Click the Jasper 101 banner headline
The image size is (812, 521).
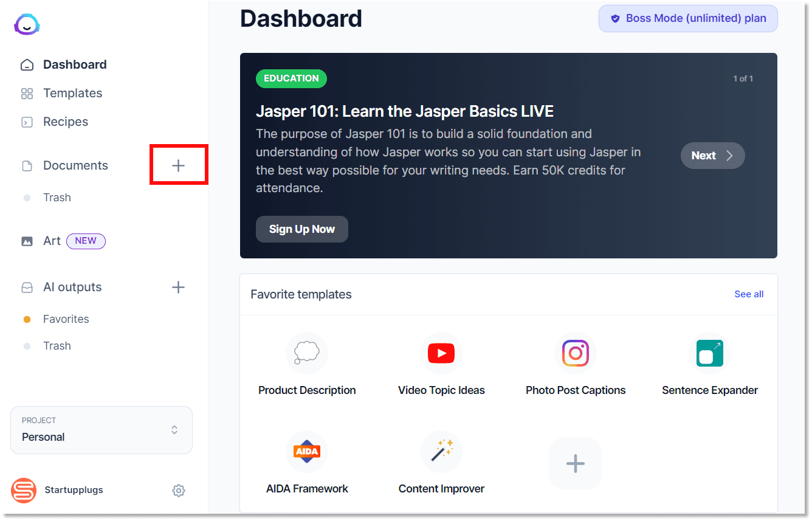tap(405, 111)
